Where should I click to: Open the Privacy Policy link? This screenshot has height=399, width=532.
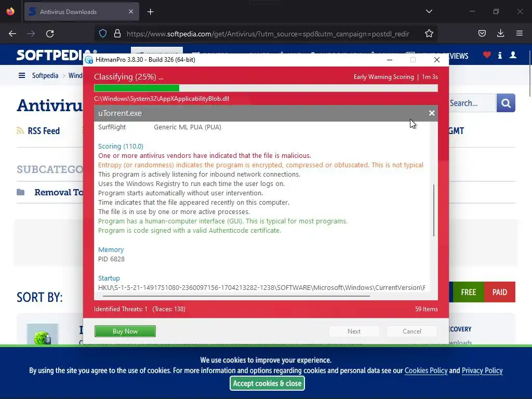[x=482, y=370]
